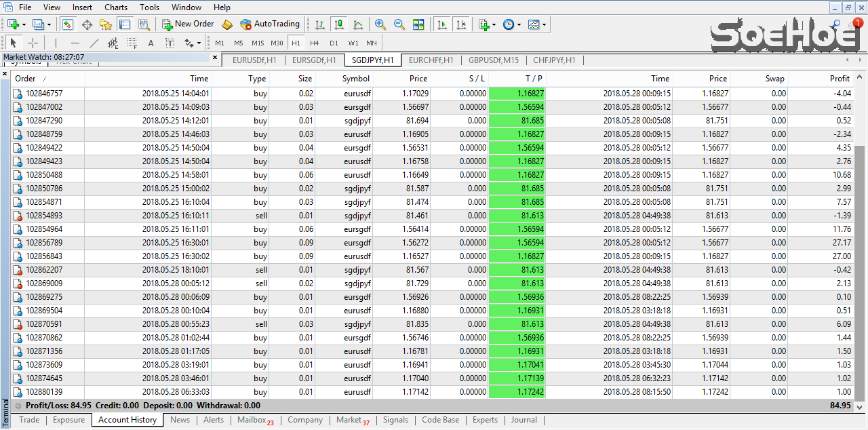The image size is (868, 430).
Task: Toggle the AutoTrading button
Action: (x=270, y=24)
